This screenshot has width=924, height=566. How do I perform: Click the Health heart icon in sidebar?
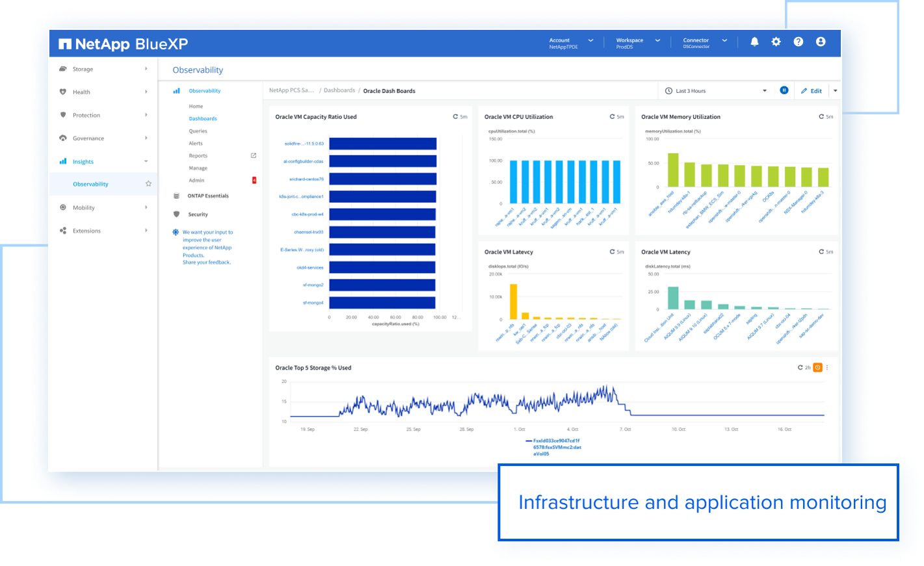(62, 92)
